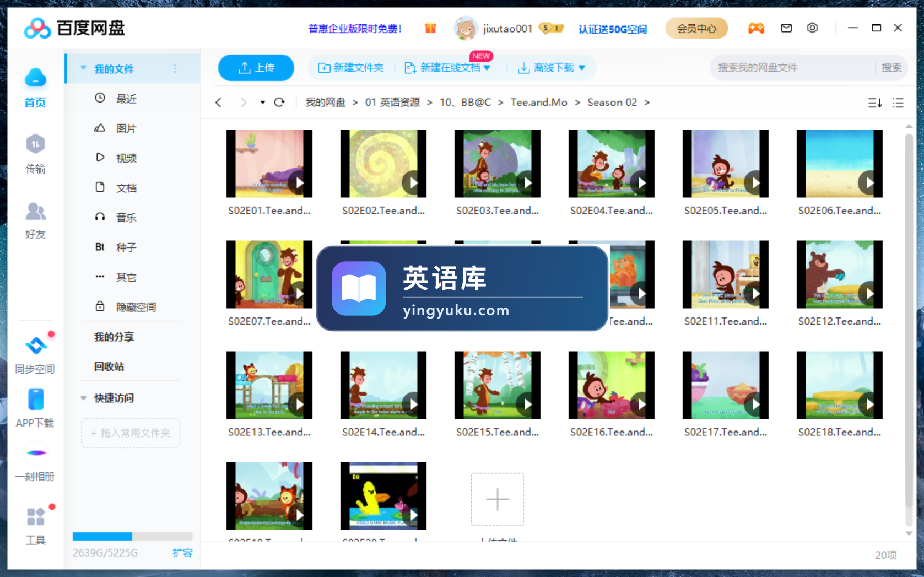Image resolution: width=924 pixels, height=577 pixels.
Task: Open navigation history dropdown arrow
Action: pos(263,103)
